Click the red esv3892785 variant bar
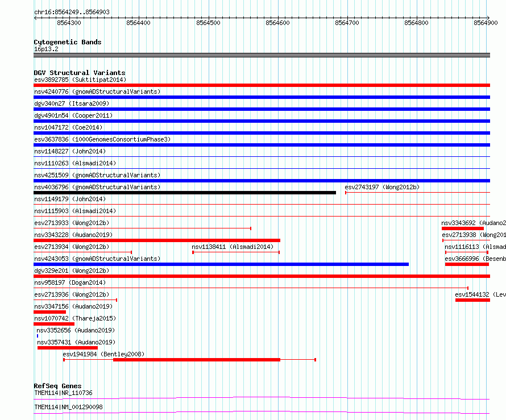The image size is (506, 420). [262, 85]
